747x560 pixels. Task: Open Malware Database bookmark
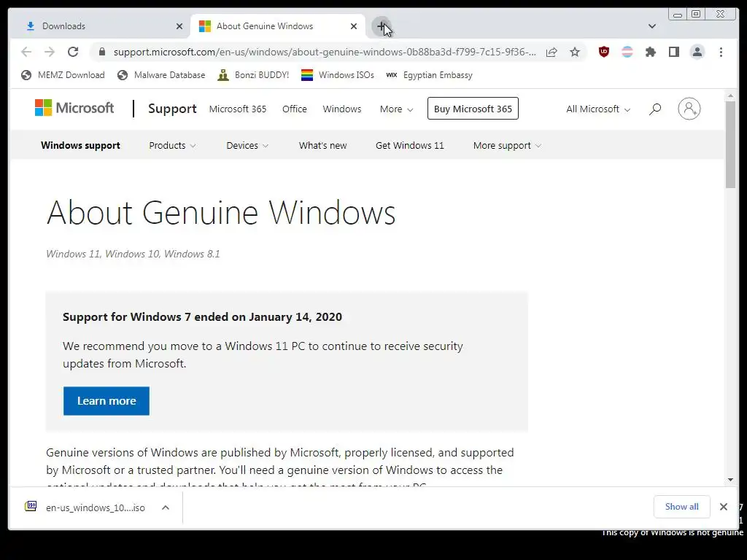click(161, 75)
